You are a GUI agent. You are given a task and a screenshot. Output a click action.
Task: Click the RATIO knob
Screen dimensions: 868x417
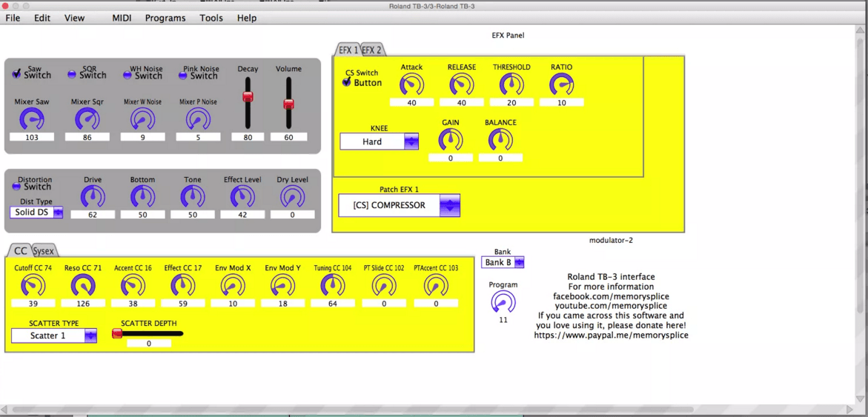click(x=561, y=84)
